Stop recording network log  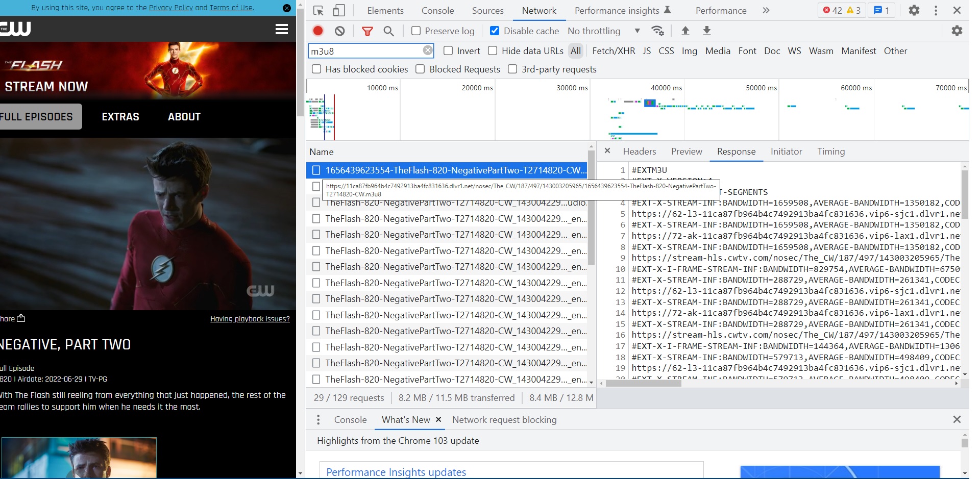tap(318, 31)
